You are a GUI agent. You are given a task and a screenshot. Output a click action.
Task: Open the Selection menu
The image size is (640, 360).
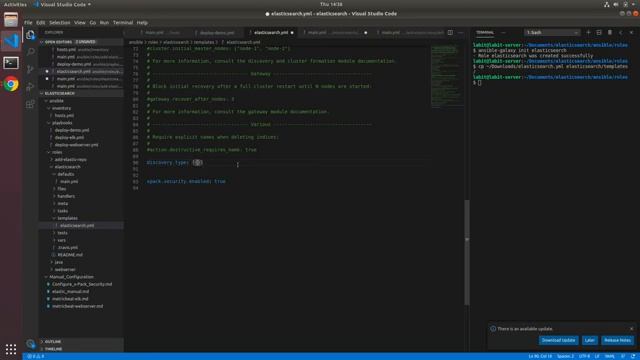(60, 23)
